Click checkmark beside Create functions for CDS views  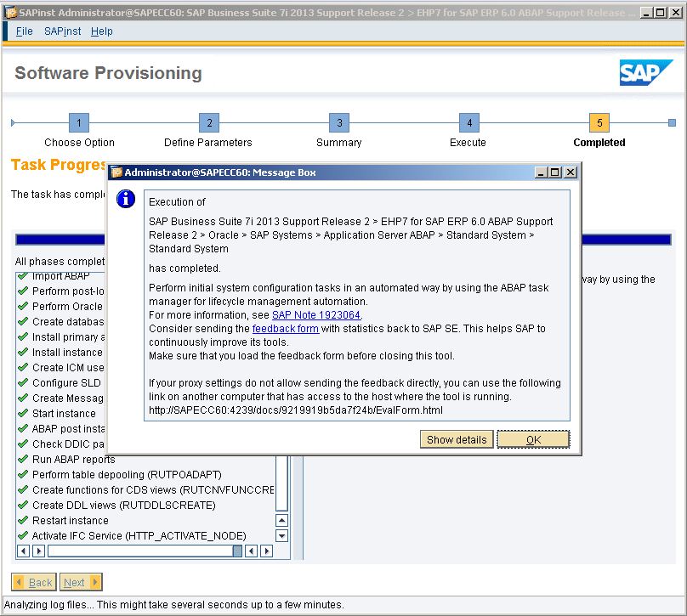click(x=23, y=489)
